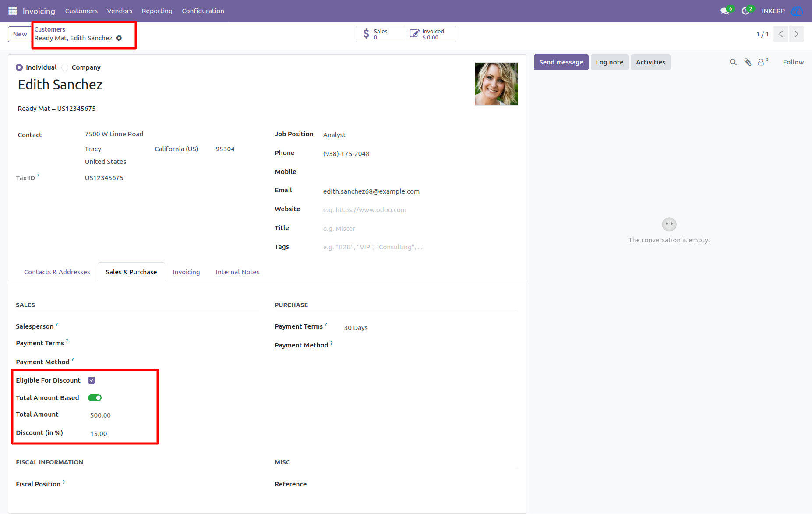The image size is (812, 514).
Task: Click Salesperson help question mark
Action: [57, 324]
